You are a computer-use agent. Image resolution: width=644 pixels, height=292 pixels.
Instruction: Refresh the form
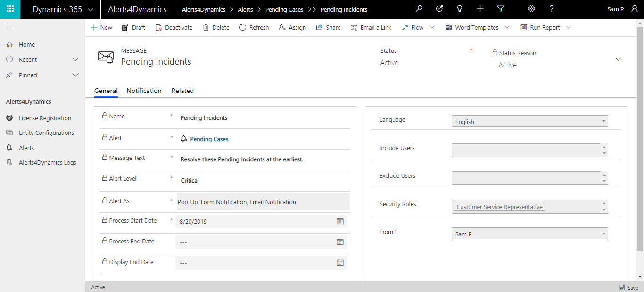pos(254,27)
